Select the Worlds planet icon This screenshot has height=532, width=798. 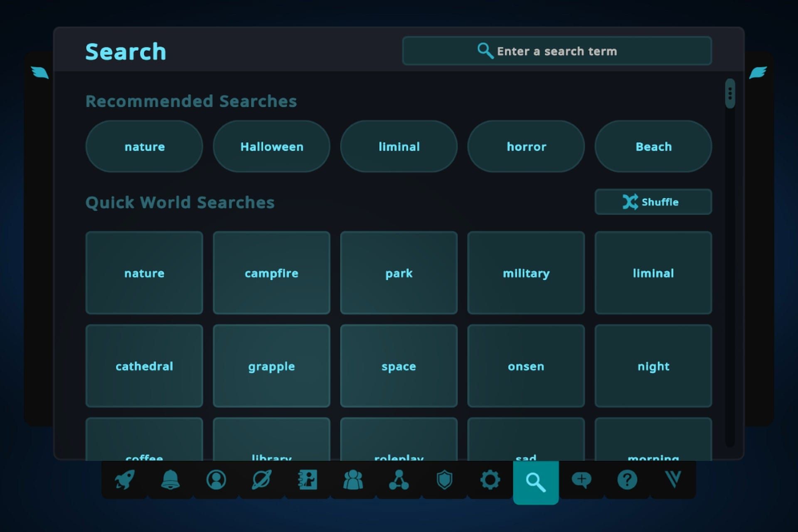(x=262, y=480)
